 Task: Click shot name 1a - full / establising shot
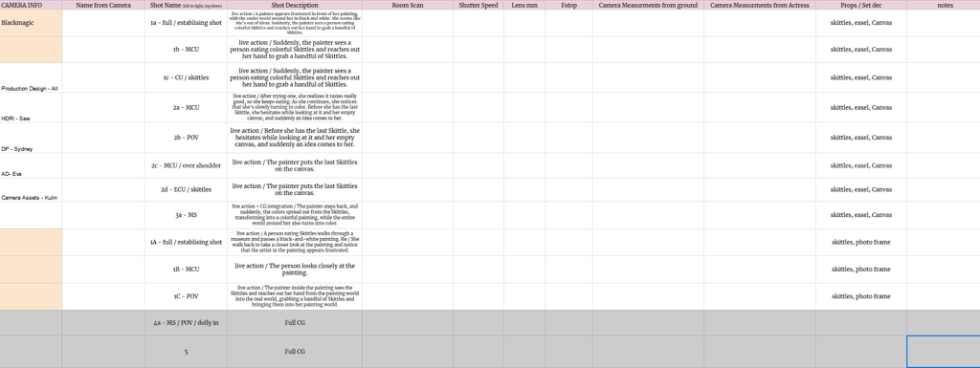tap(186, 23)
